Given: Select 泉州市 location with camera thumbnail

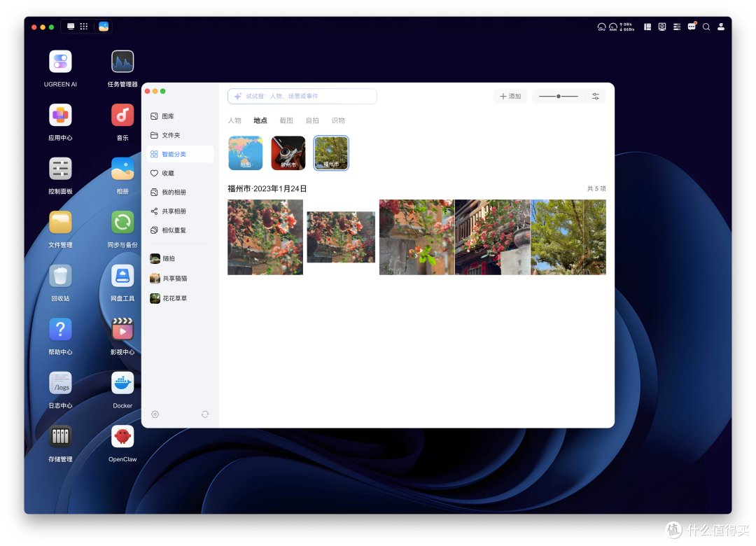Looking at the screenshot, I should coord(288,153).
